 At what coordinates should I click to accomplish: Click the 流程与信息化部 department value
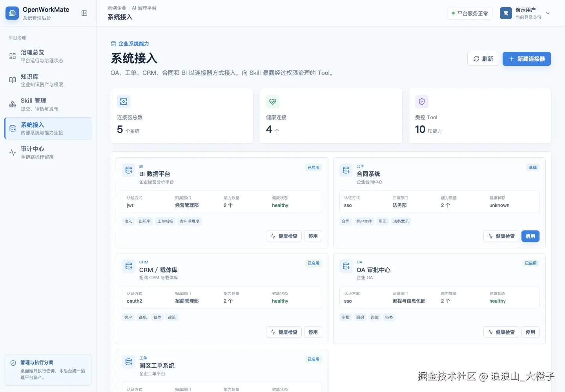click(x=409, y=301)
